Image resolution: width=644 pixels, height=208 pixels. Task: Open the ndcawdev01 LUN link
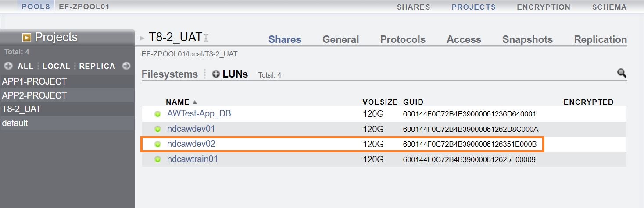tap(191, 129)
